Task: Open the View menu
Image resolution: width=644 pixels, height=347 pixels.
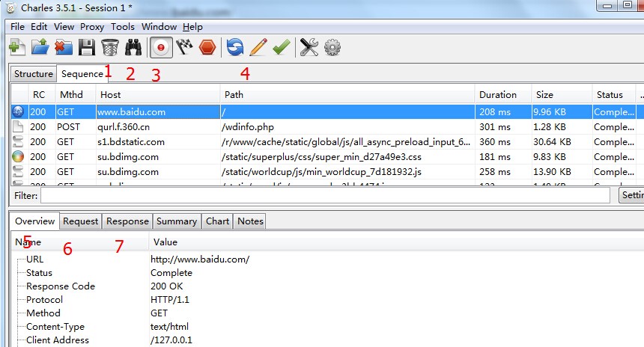Action: [x=64, y=27]
